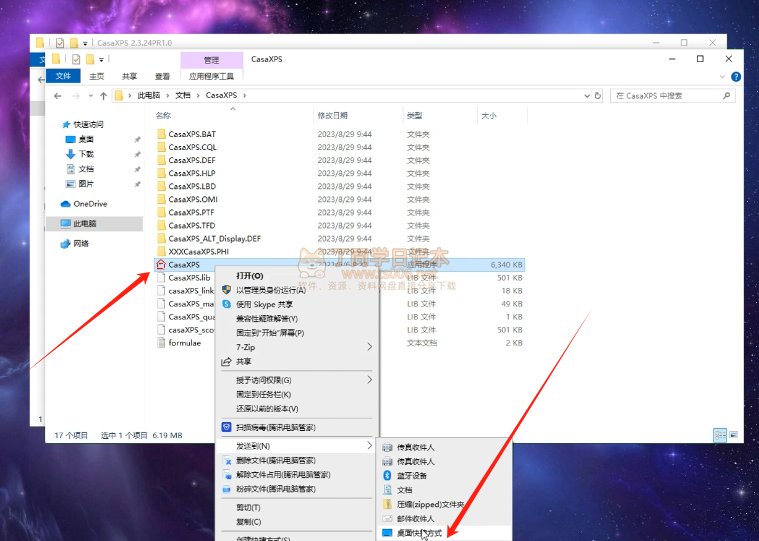This screenshot has width=759, height=541.
Task: Select the XXXCasaXPS.PHI folder name
Action: pos(198,252)
